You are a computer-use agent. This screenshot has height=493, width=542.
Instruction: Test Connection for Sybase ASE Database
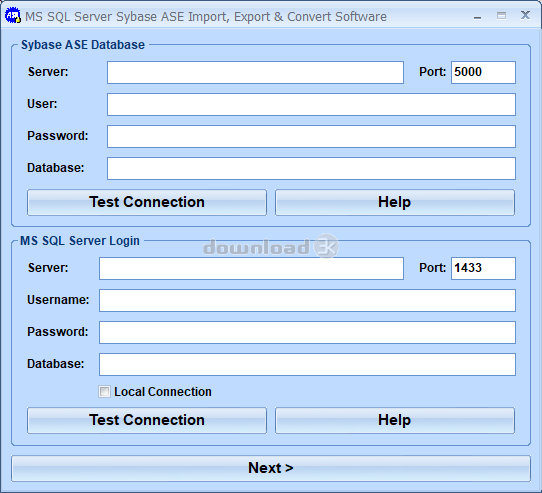pyautogui.click(x=147, y=202)
